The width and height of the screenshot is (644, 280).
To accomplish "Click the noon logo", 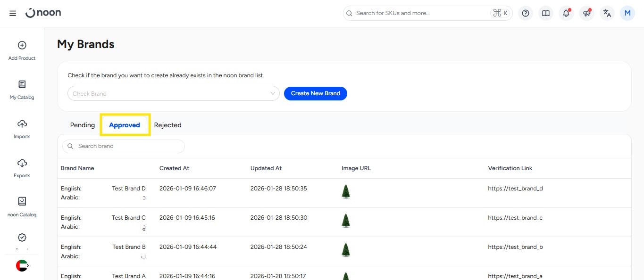I will [x=43, y=13].
